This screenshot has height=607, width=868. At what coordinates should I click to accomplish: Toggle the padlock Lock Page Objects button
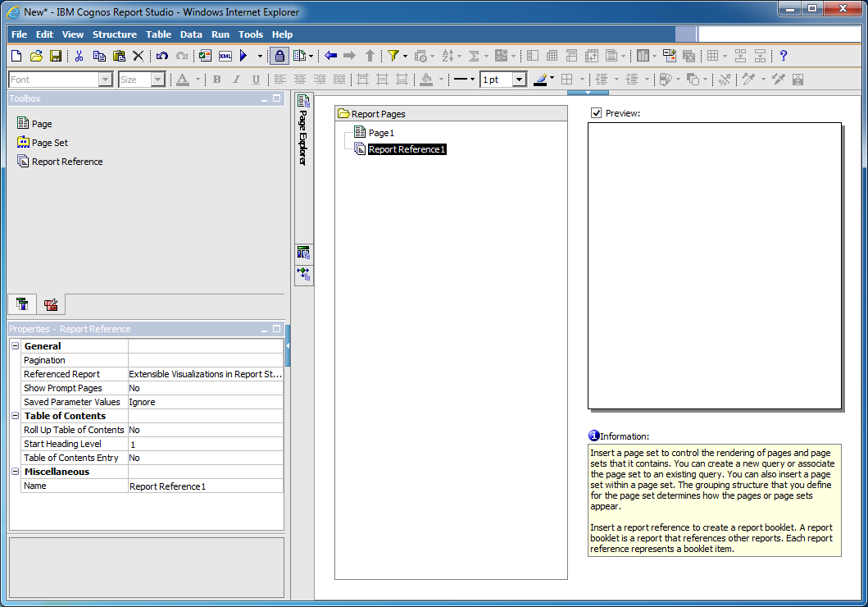point(279,56)
